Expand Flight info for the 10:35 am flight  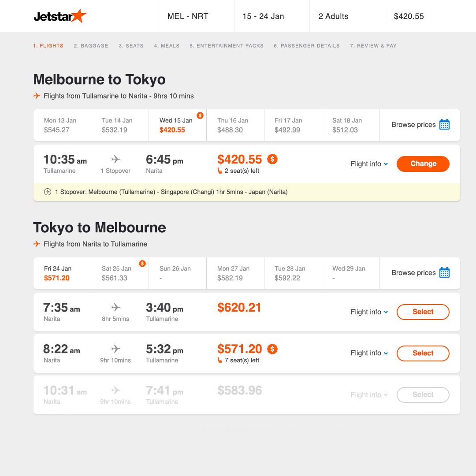click(x=369, y=164)
